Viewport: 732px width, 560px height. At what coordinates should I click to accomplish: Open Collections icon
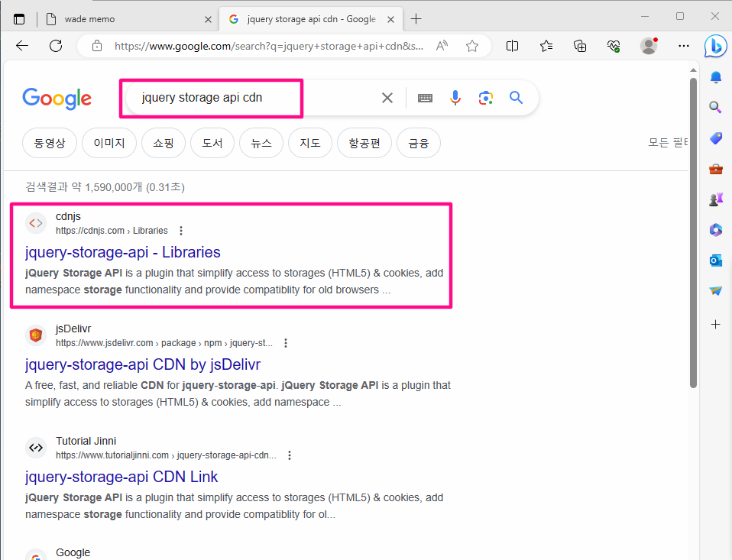point(580,46)
